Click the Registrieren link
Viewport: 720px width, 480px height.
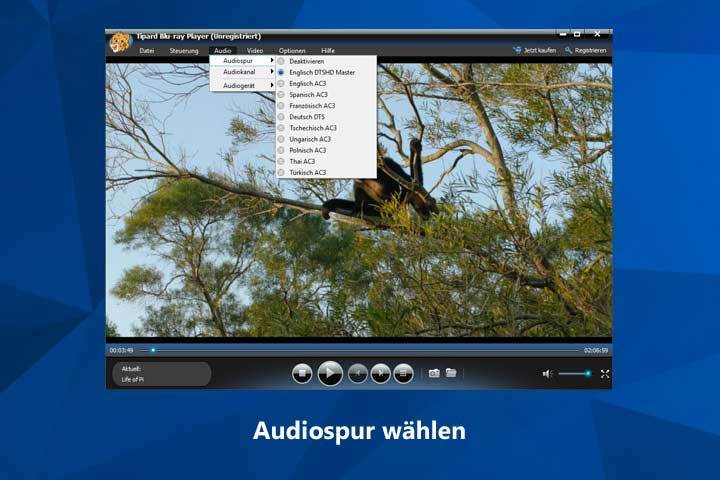590,50
